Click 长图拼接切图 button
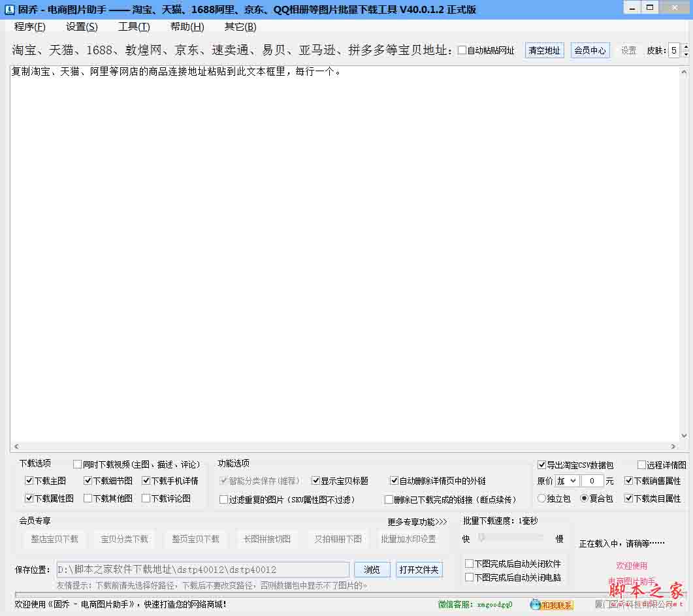 (267, 539)
